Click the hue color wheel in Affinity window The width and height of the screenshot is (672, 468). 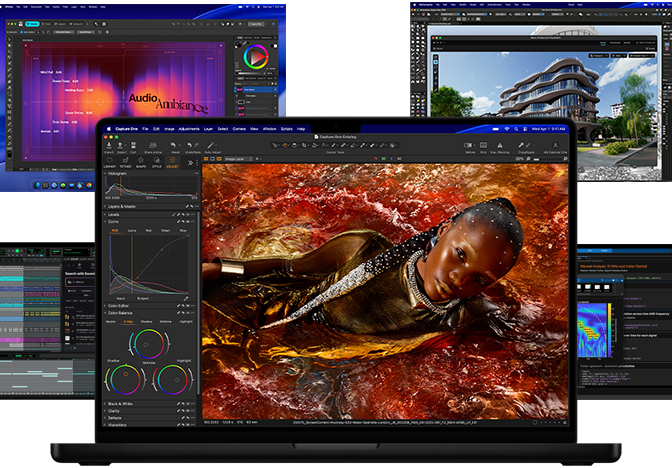[x=256, y=57]
